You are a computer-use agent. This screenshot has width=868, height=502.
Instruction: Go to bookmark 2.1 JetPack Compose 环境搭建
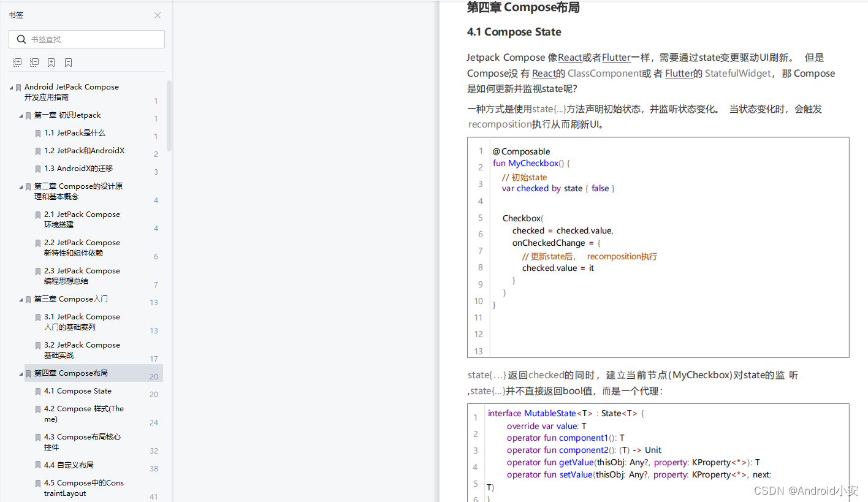pos(82,219)
